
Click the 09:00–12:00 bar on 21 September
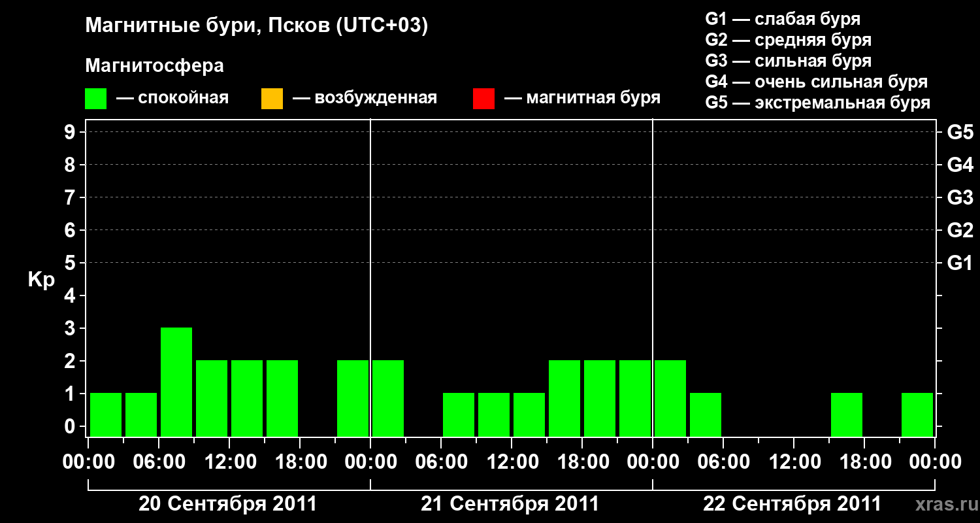click(494, 414)
